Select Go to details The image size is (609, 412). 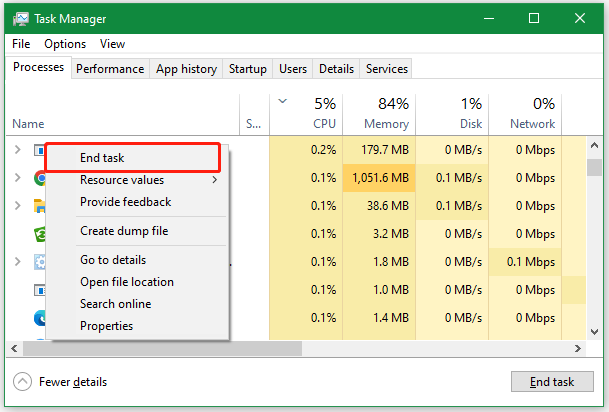click(137, 260)
